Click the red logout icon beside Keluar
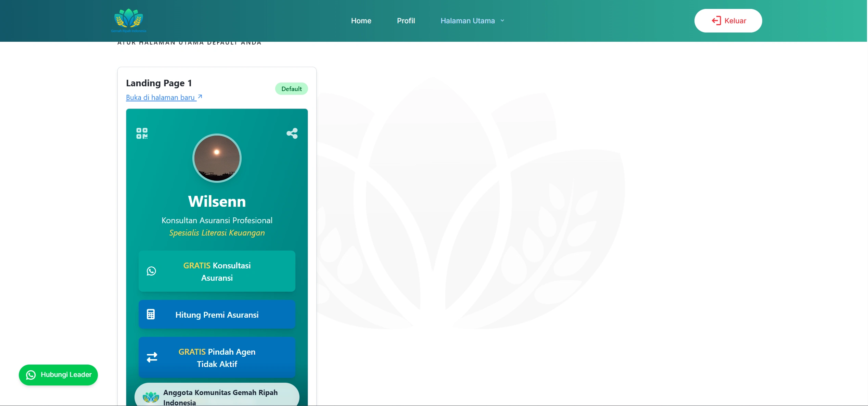 coord(716,21)
